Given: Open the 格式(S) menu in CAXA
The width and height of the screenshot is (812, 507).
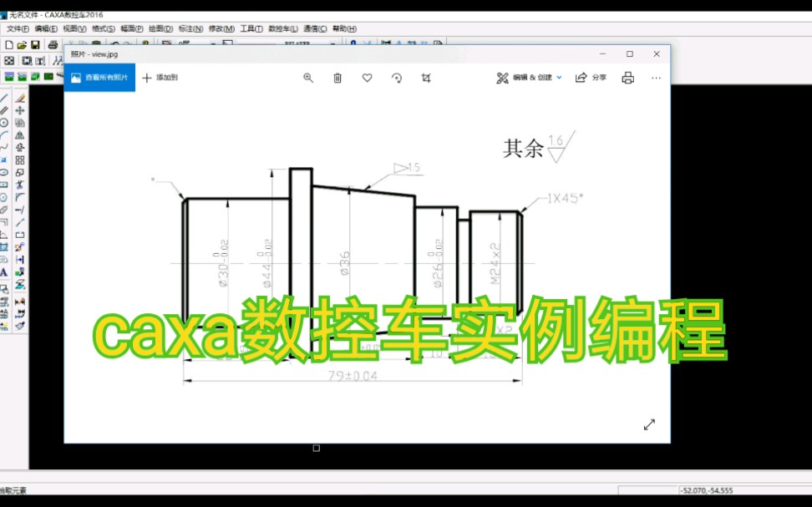Looking at the screenshot, I should [x=103, y=28].
